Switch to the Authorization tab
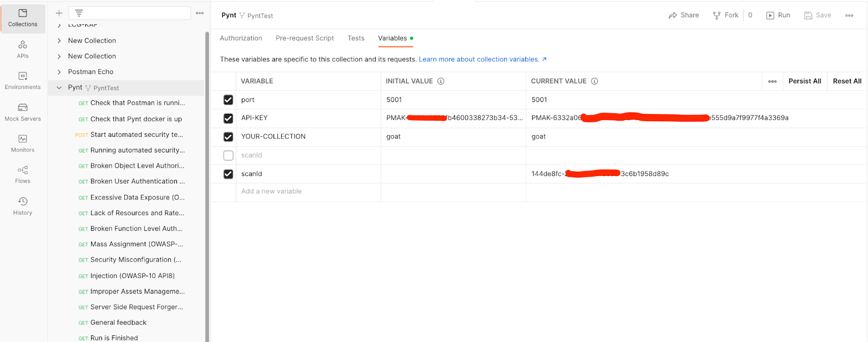Image resolution: width=868 pixels, height=342 pixels. [241, 38]
